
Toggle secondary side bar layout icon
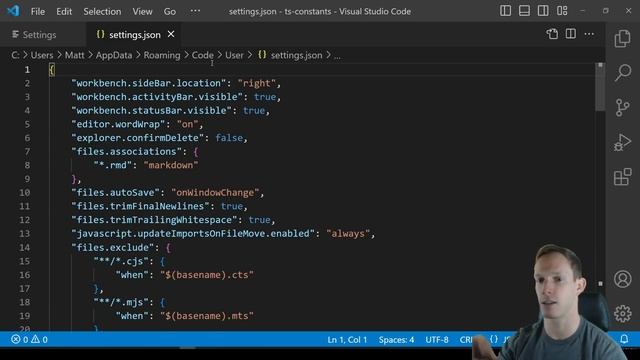pyautogui.click(x=543, y=11)
